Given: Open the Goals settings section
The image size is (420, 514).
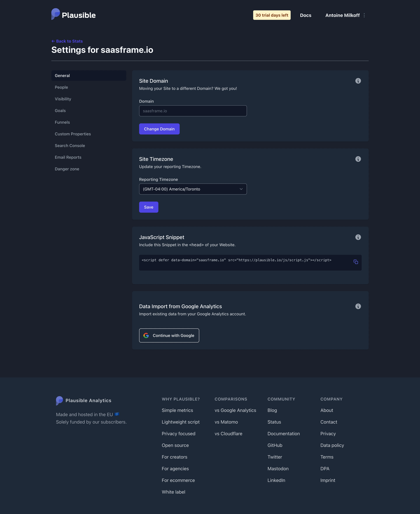Looking at the screenshot, I should point(89,111).
